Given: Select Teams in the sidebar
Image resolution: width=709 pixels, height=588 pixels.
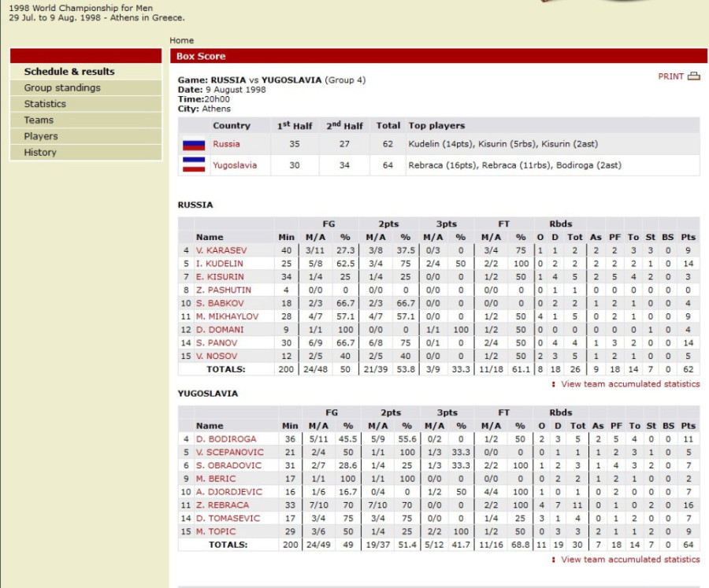Looking at the screenshot, I should (x=39, y=120).
